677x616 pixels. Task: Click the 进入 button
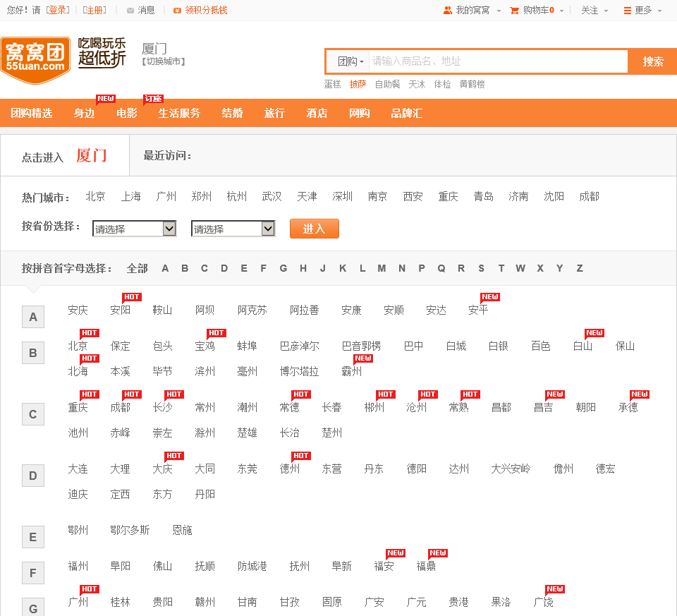(315, 229)
